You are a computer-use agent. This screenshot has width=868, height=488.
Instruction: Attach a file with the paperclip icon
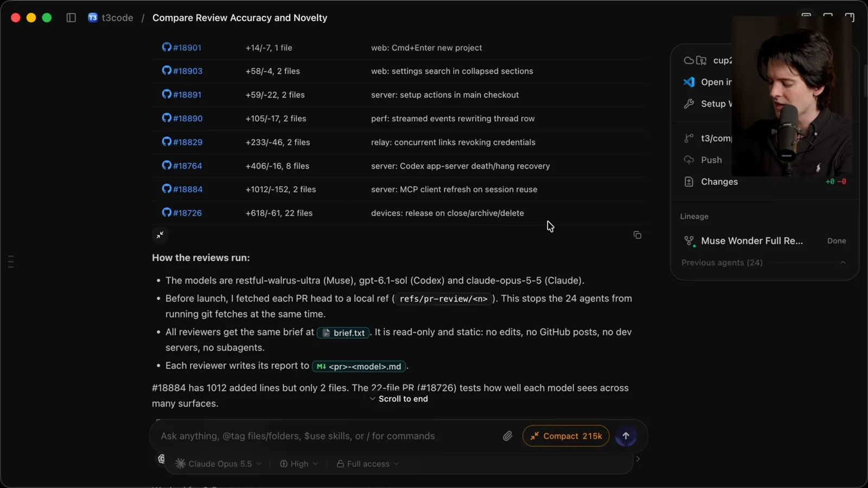click(507, 436)
